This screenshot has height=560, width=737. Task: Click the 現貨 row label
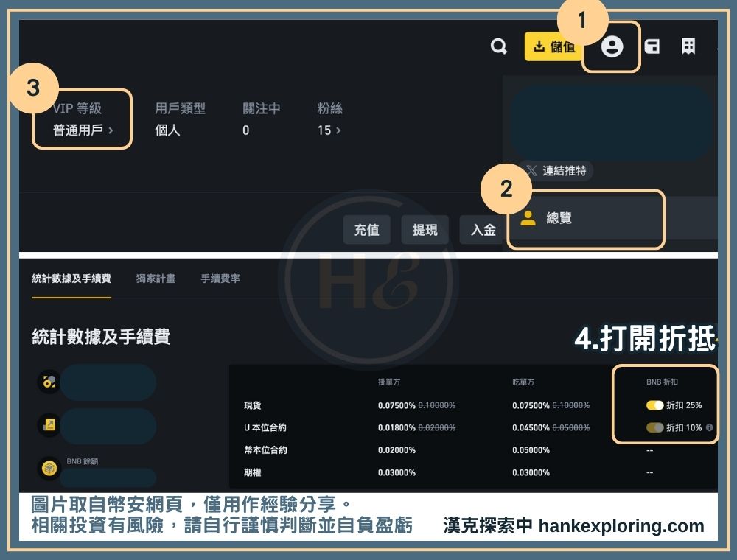tap(252, 405)
